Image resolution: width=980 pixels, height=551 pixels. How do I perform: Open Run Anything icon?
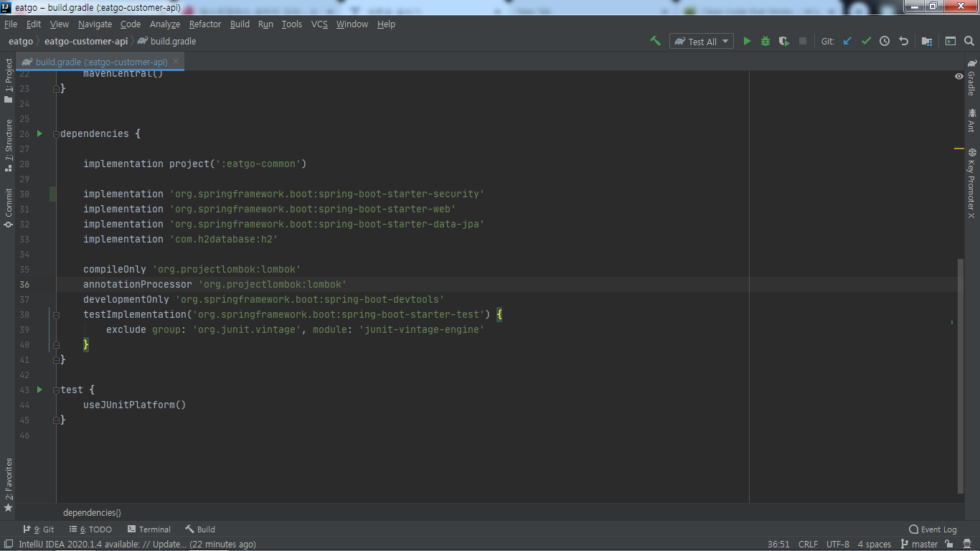pos(951,41)
